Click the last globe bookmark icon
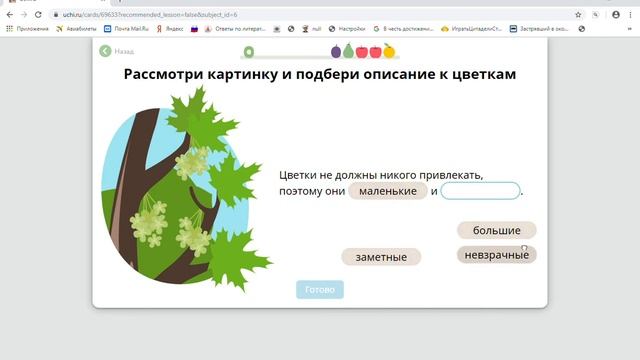640x360 pixels. [582, 29]
